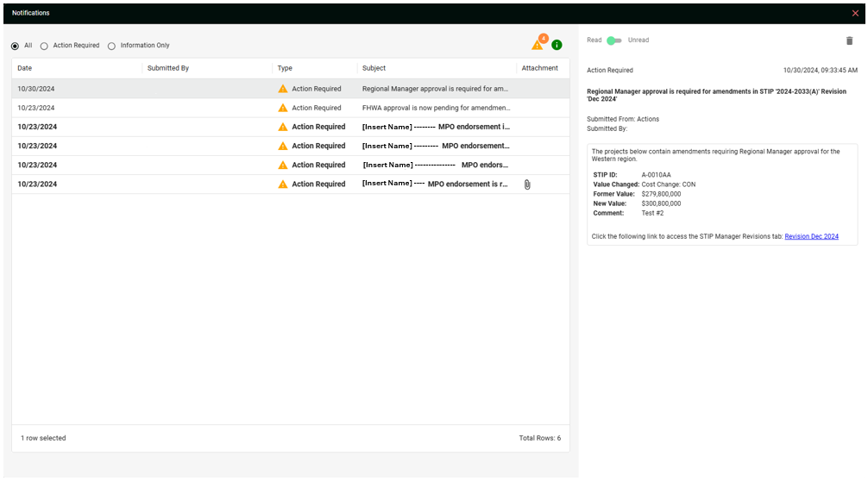Viewport: 868px width, 481px height.
Task: Select the Action Required filter radio button
Action: [44, 46]
